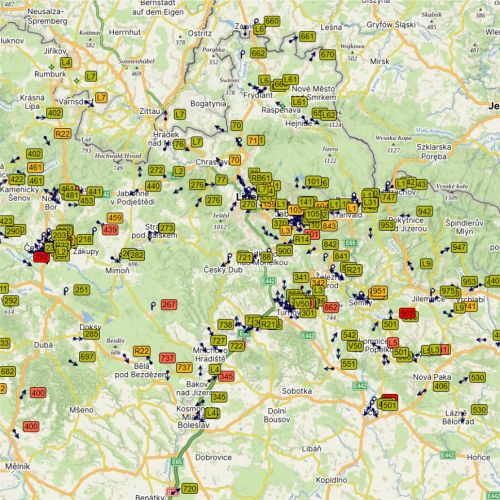This screenshot has width=500, height=500.
Task: Click the Sobotka town label on map
Action: click(x=297, y=391)
